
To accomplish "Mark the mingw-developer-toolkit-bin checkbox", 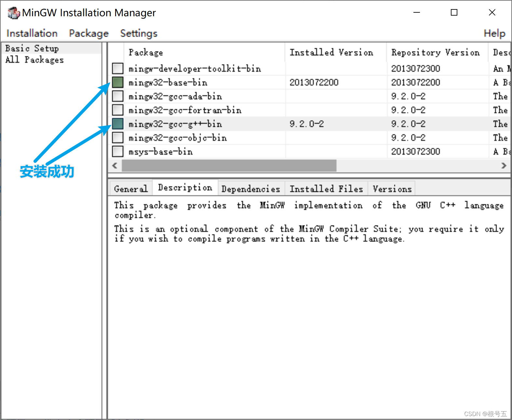I will tap(118, 69).
